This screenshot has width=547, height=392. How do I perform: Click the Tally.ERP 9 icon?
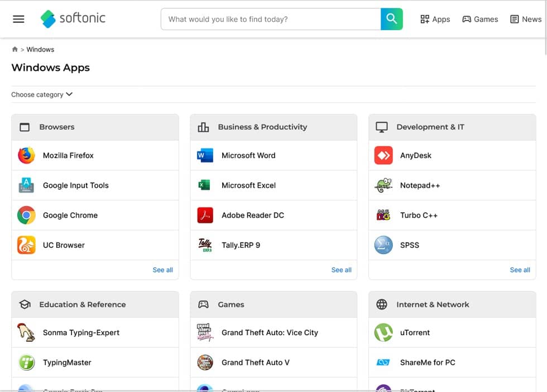pos(205,245)
